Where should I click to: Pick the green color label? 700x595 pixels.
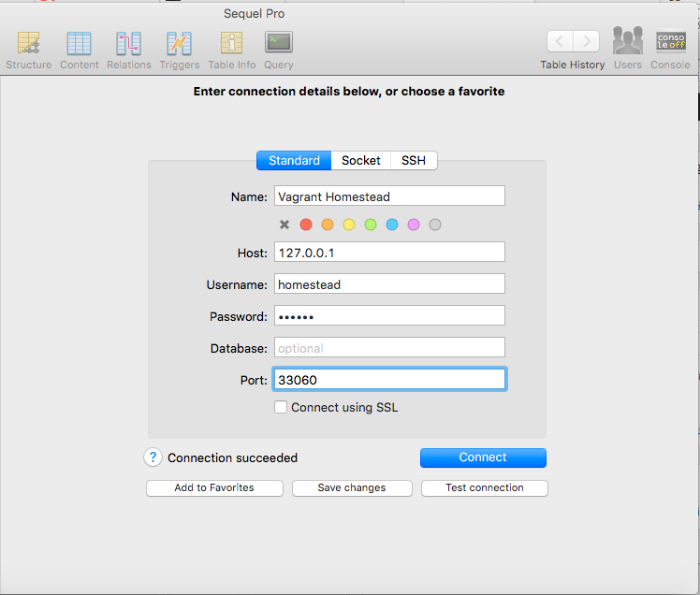coord(371,225)
